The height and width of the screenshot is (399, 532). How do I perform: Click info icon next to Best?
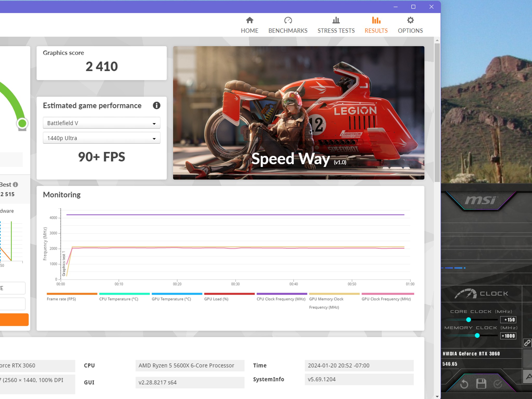click(16, 184)
